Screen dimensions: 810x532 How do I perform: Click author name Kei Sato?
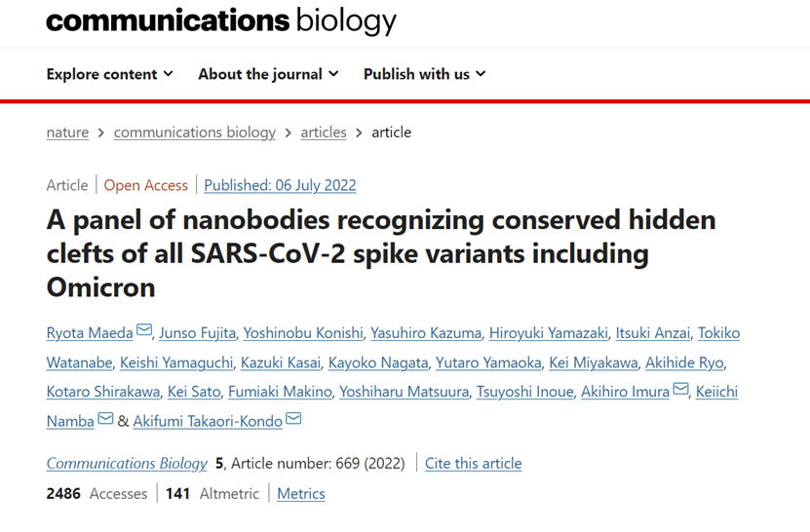tap(194, 392)
